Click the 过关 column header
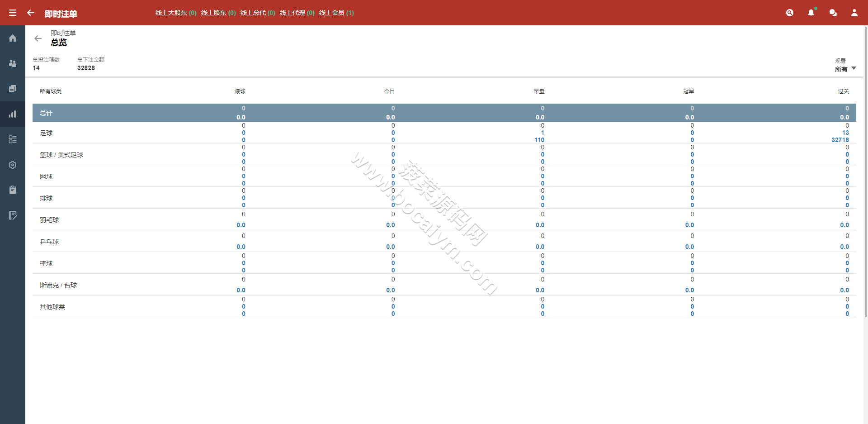868x424 pixels. point(843,91)
